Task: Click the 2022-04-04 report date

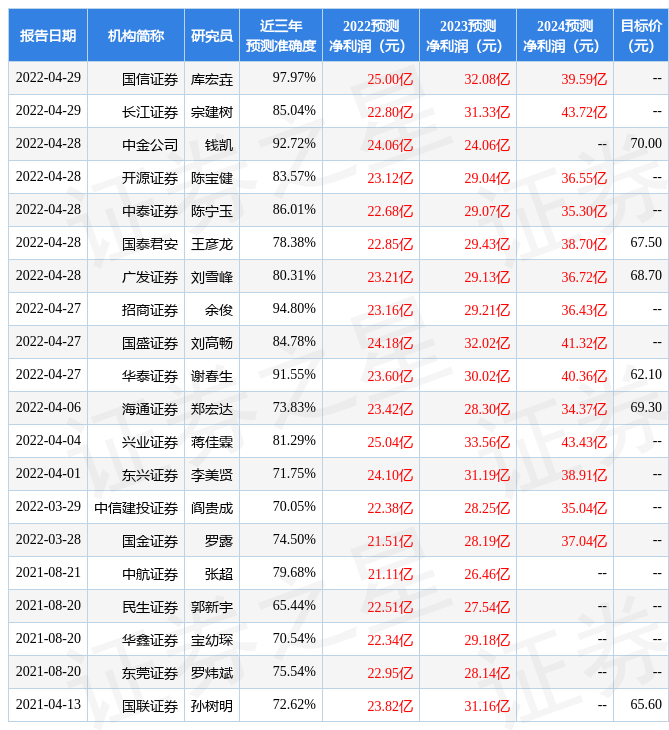Action: pos(48,440)
